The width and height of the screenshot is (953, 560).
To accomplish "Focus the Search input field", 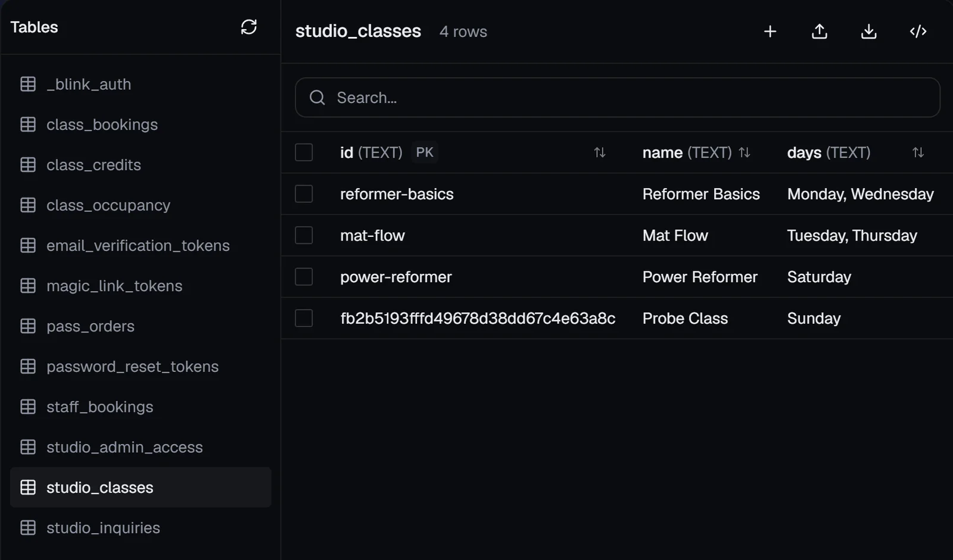I will click(x=618, y=98).
